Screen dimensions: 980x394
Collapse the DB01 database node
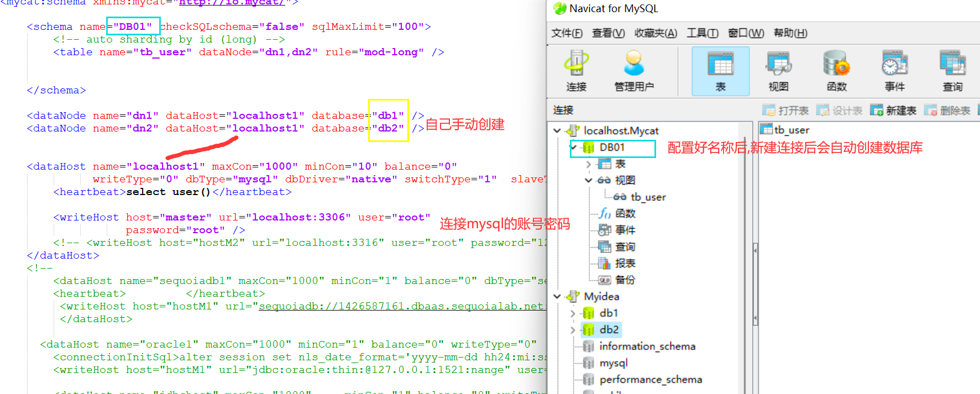(574, 148)
